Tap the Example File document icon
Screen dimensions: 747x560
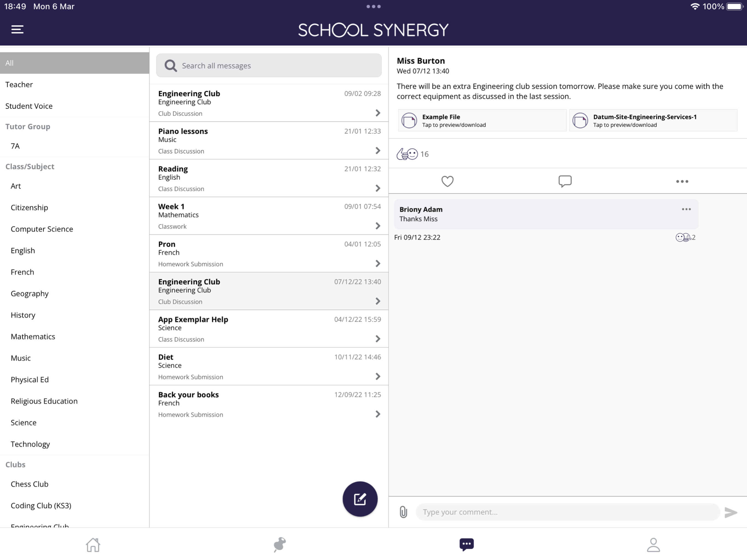(x=409, y=121)
